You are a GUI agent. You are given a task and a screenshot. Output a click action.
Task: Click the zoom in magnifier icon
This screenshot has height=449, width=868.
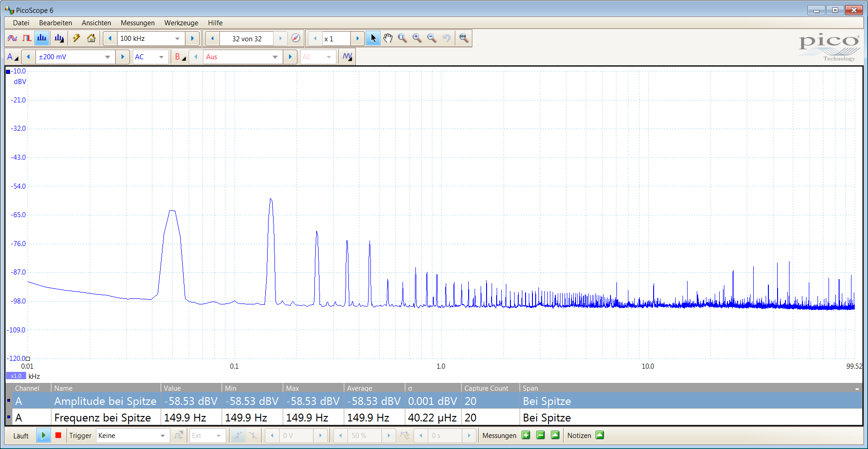pyautogui.click(x=417, y=39)
